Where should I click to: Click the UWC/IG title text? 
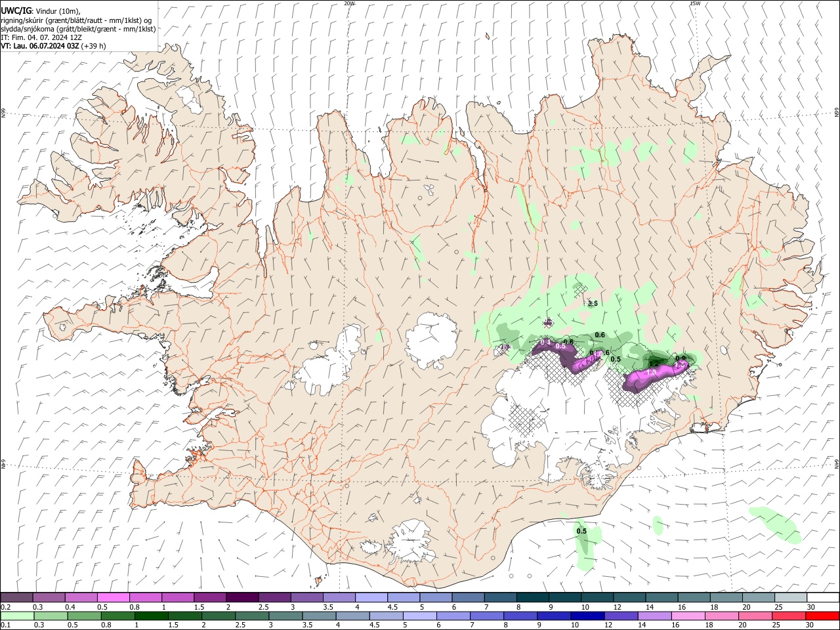(16, 10)
